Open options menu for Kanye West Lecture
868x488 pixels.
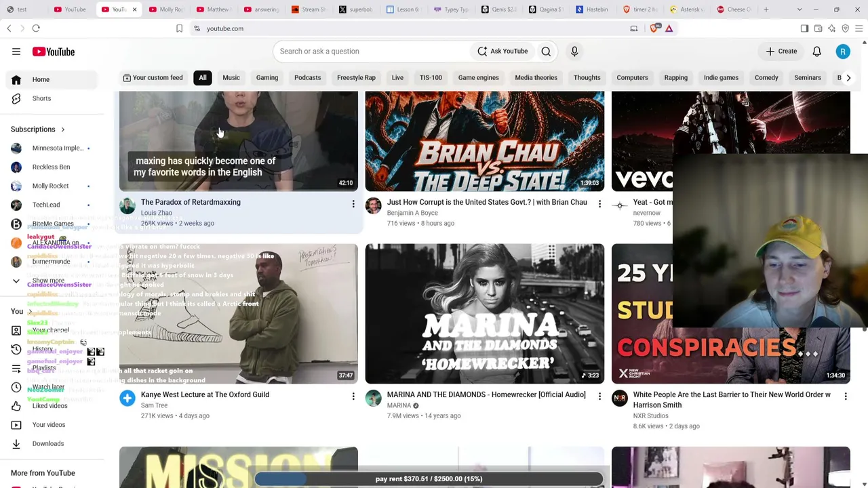[x=353, y=396]
